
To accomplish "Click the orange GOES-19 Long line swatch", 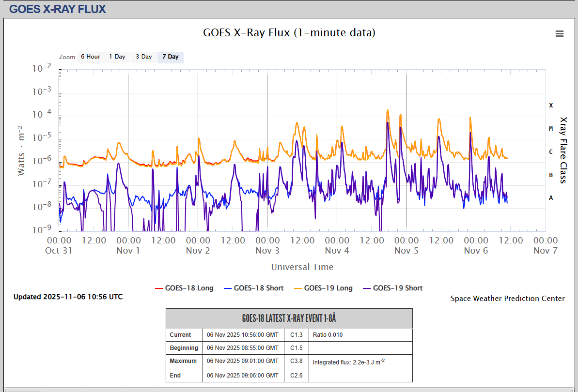I will pos(297,288).
